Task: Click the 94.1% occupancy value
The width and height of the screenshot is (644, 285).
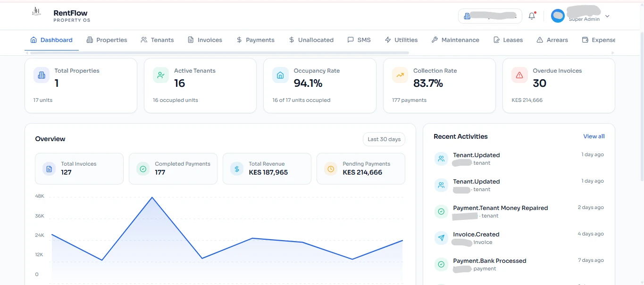Action: [x=308, y=84]
